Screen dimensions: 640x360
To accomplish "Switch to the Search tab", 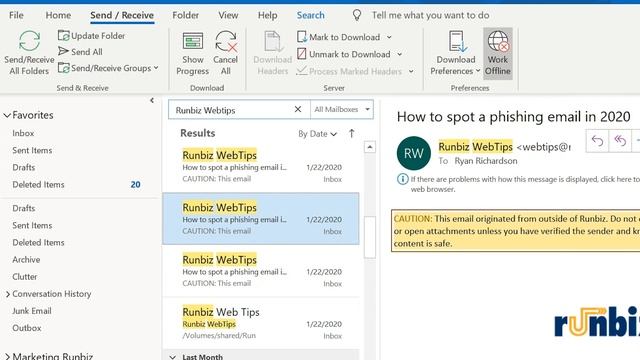I will [x=311, y=16].
